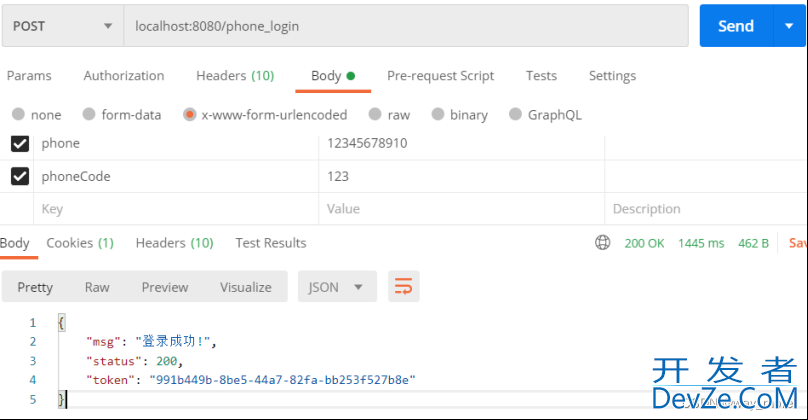This screenshot has height=420, width=808.
Task: Select the raw body type option
Action: [x=376, y=115]
